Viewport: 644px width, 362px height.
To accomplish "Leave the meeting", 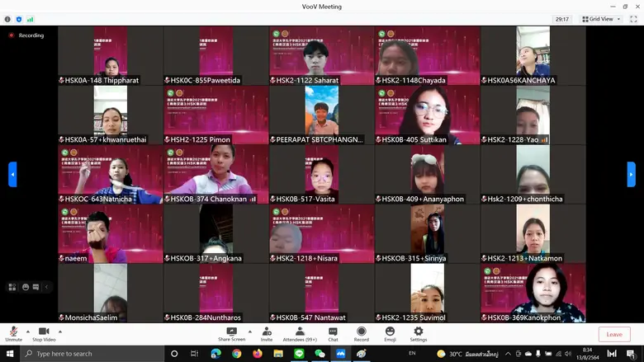I will [x=614, y=334].
